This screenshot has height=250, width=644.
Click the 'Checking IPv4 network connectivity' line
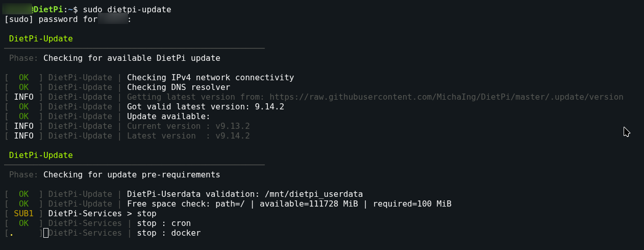tap(210, 78)
